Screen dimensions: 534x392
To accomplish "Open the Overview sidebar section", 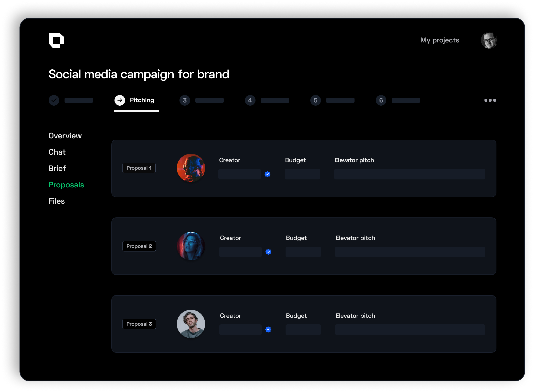I will tap(65, 136).
